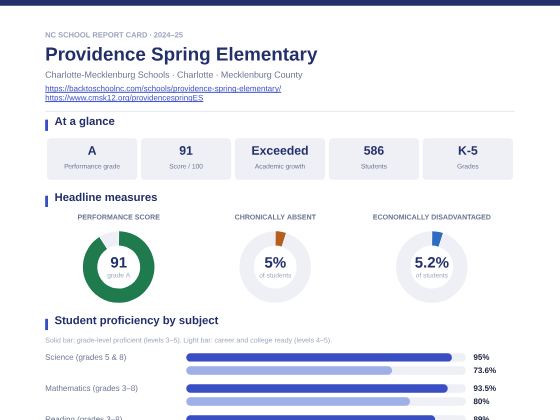This screenshot has width=560, height=420.
Task: Click the Science 73.6% light bar
Action: [289, 370]
